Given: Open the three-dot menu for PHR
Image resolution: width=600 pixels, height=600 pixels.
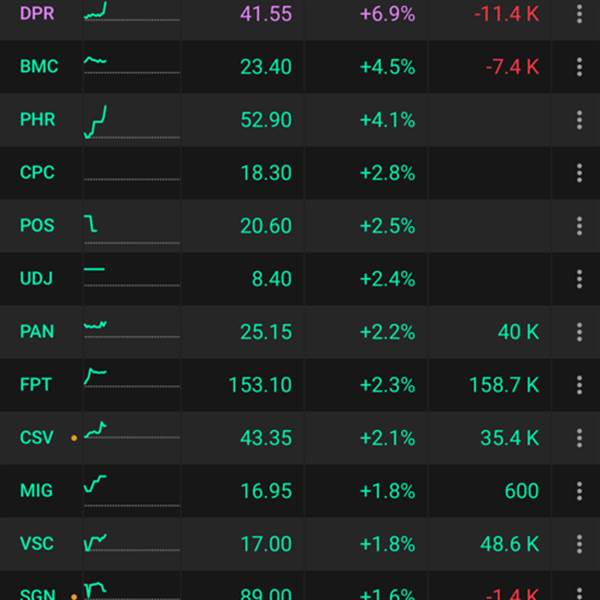Looking at the screenshot, I should (x=579, y=120).
